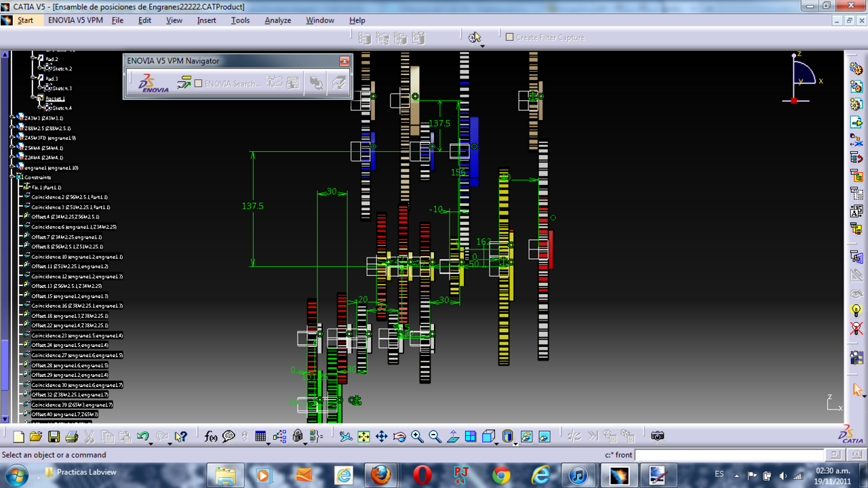Select Offset.13 constraint in tree

click(66, 286)
